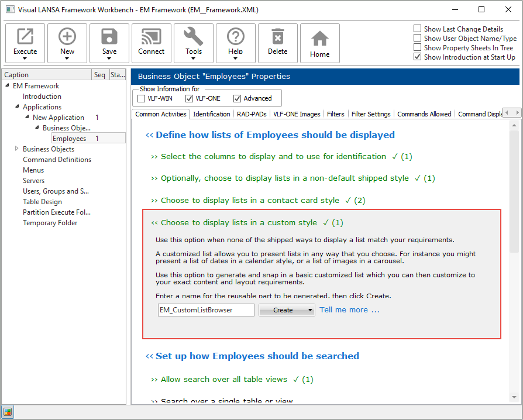Select Temporary Folder in the tree
This screenshot has height=420, width=523.
click(x=50, y=223)
